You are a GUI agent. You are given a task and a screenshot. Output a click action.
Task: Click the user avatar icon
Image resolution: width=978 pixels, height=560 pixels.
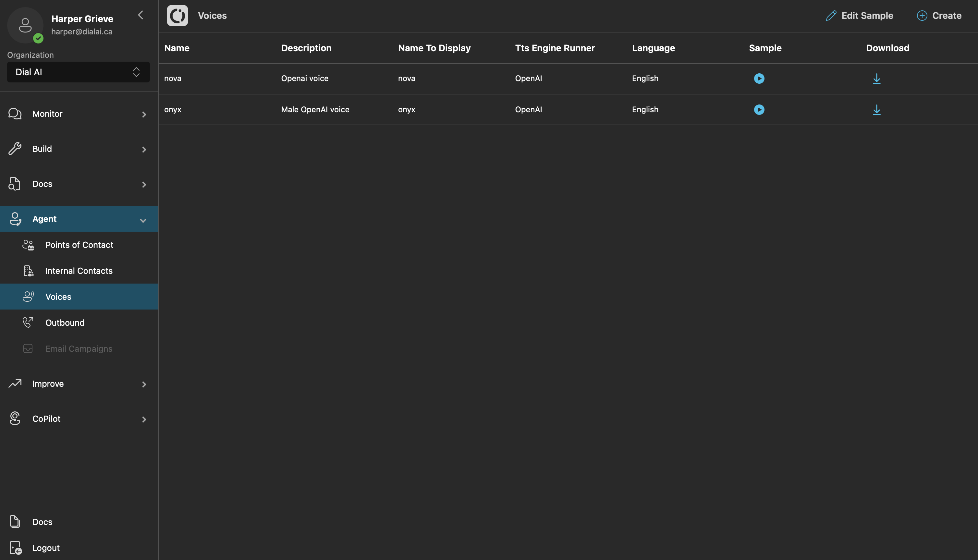pyautogui.click(x=25, y=25)
